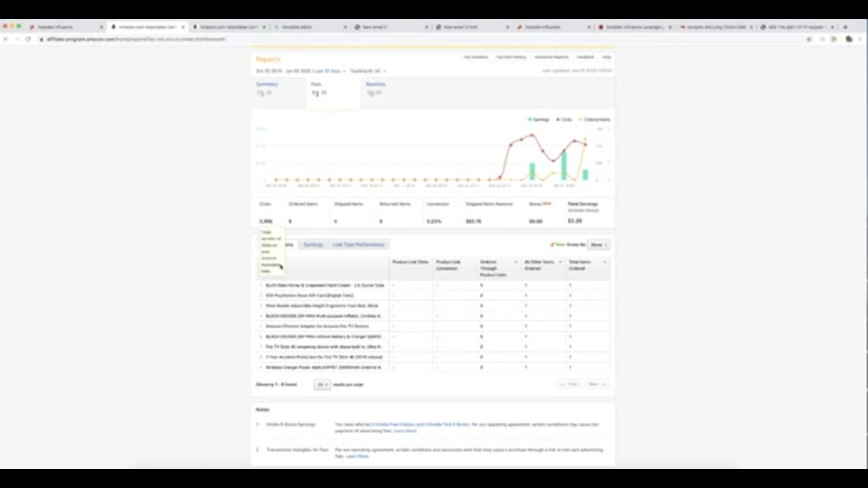This screenshot has height=488, width=868.
Task: Open the Group By None dropdown
Action: click(x=598, y=245)
